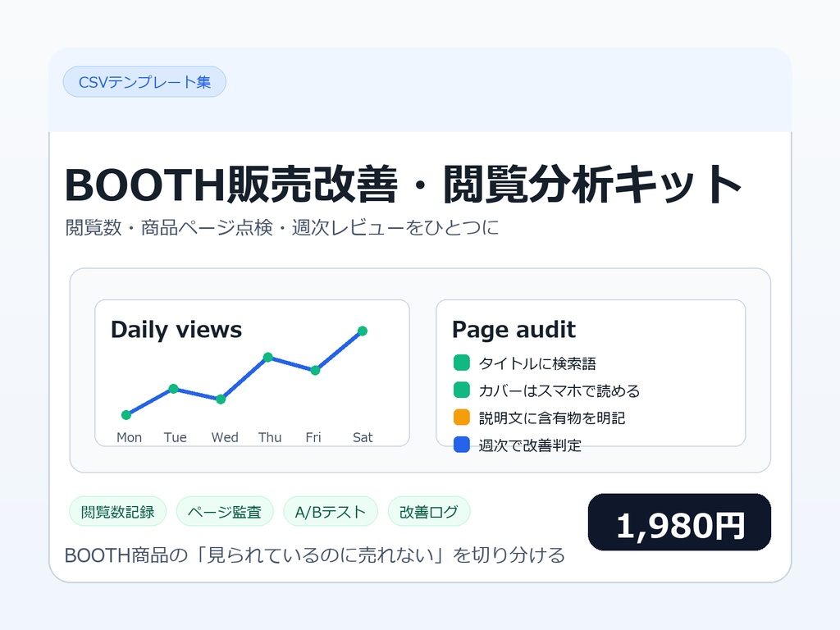Click the text タイトルに検索語
The width and height of the screenshot is (840, 630).
(x=537, y=363)
